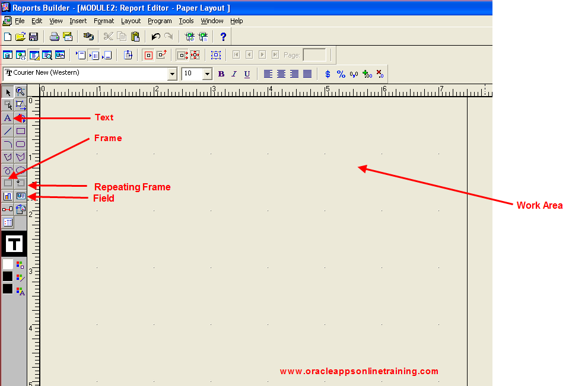Open the Program menu
Viewport: 588px width, 386px height.
click(160, 21)
